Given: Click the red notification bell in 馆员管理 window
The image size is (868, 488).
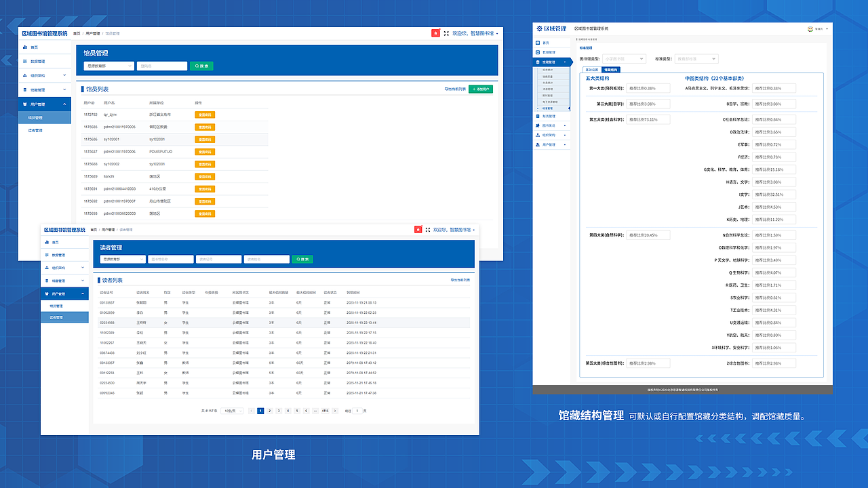Looking at the screenshot, I should (x=435, y=33).
